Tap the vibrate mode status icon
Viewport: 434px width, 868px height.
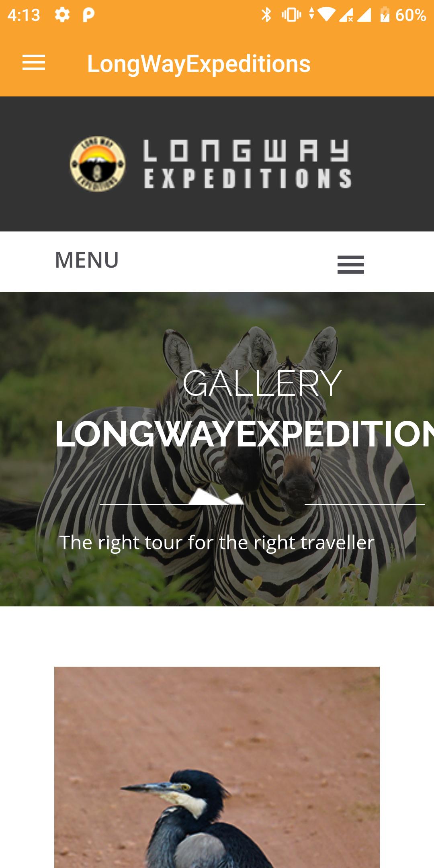[x=291, y=15]
